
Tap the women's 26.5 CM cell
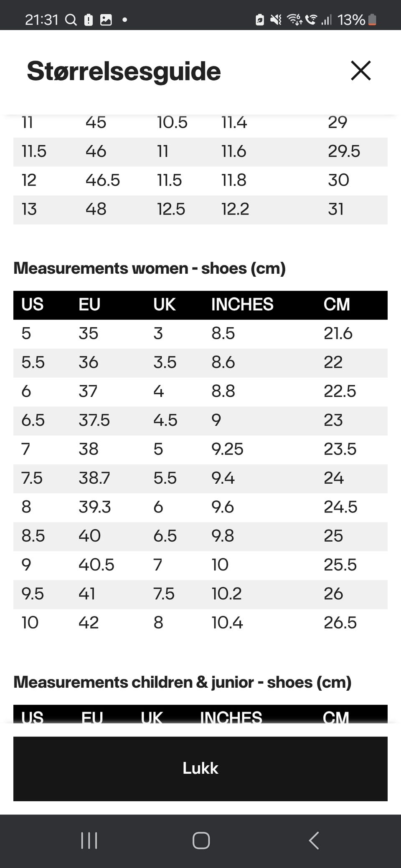click(x=340, y=623)
